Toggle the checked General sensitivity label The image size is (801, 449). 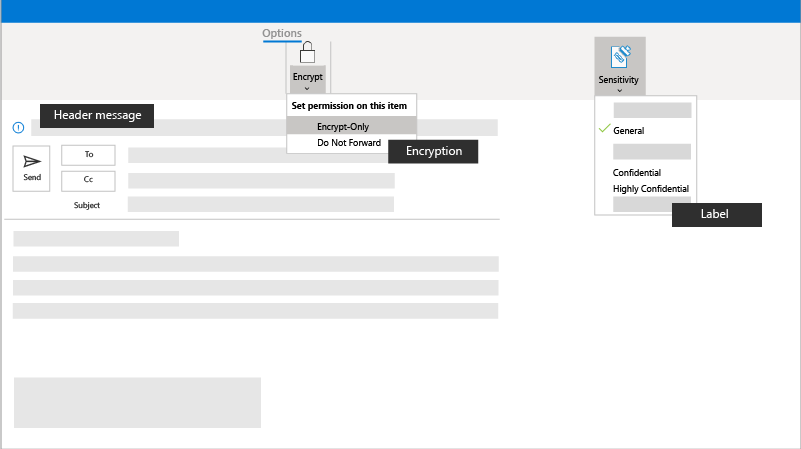coord(628,131)
